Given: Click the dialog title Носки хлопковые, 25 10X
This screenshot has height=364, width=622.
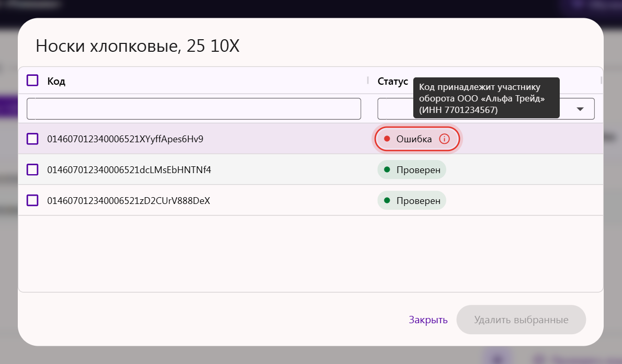Looking at the screenshot, I should click(x=138, y=46).
